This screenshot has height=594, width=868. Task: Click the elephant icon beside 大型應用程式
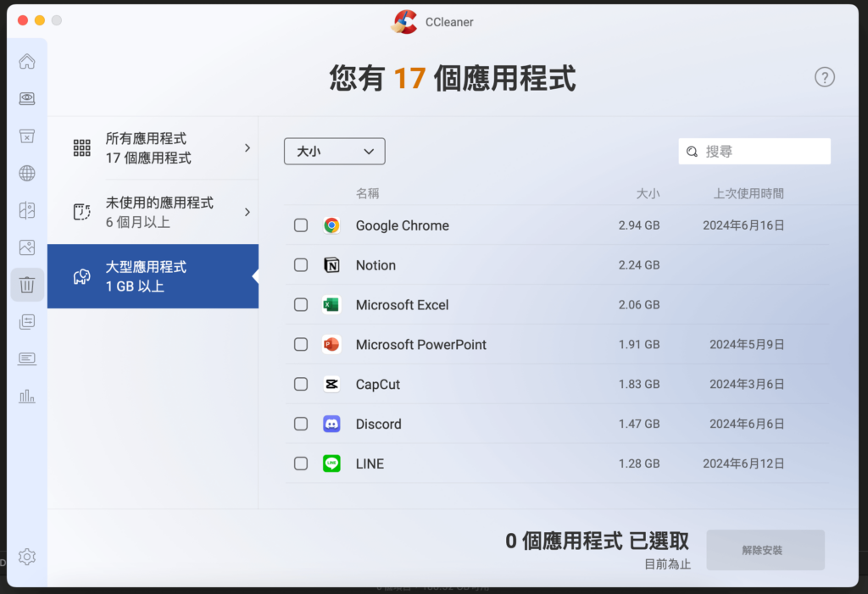coord(82,276)
